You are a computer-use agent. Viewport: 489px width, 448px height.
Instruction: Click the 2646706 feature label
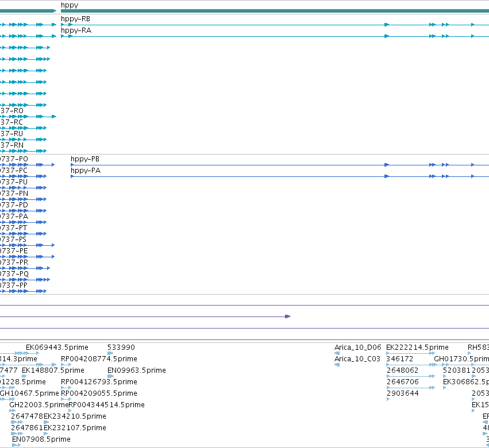[x=403, y=382]
